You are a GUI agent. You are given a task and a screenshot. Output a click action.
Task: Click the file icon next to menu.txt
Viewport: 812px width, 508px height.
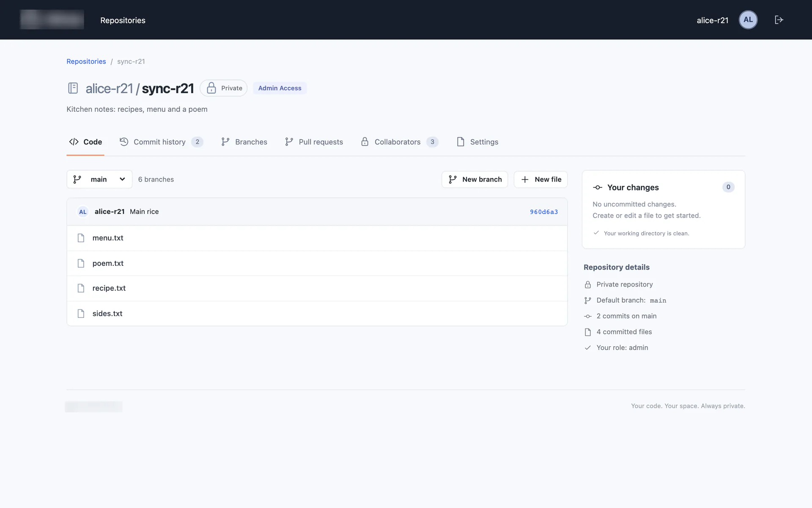81,238
